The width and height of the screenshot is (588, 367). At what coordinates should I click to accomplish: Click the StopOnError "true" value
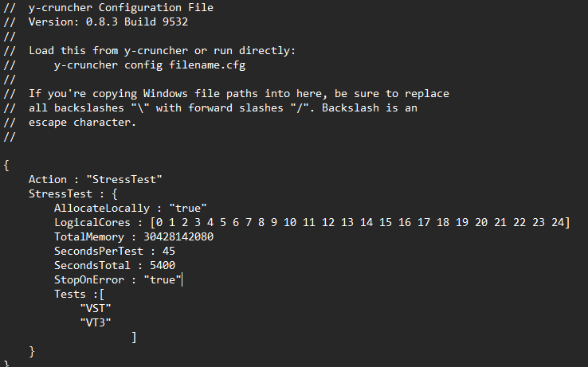click(x=163, y=279)
